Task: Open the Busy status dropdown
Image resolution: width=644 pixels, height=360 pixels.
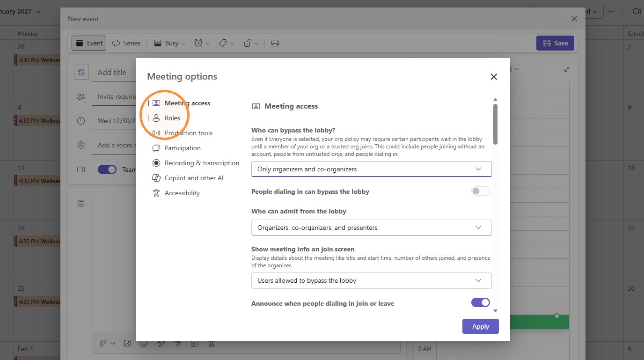Action: pos(169,43)
